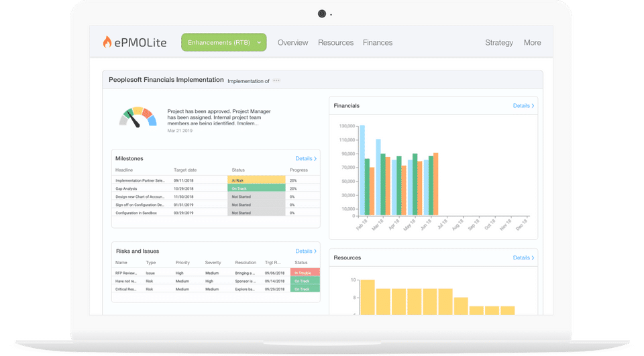Click Milestones 'Headline' column header
This screenshot has width=644, height=356.
[x=124, y=170]
